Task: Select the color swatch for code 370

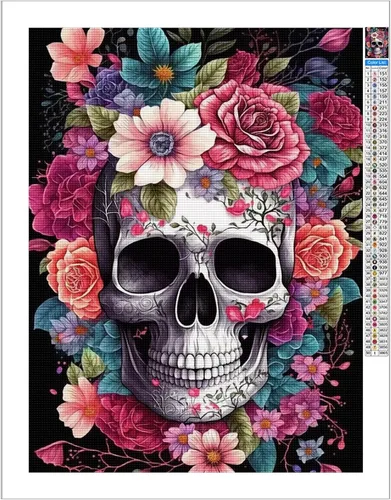Action: pyautogui.click(x=375, y=142)
